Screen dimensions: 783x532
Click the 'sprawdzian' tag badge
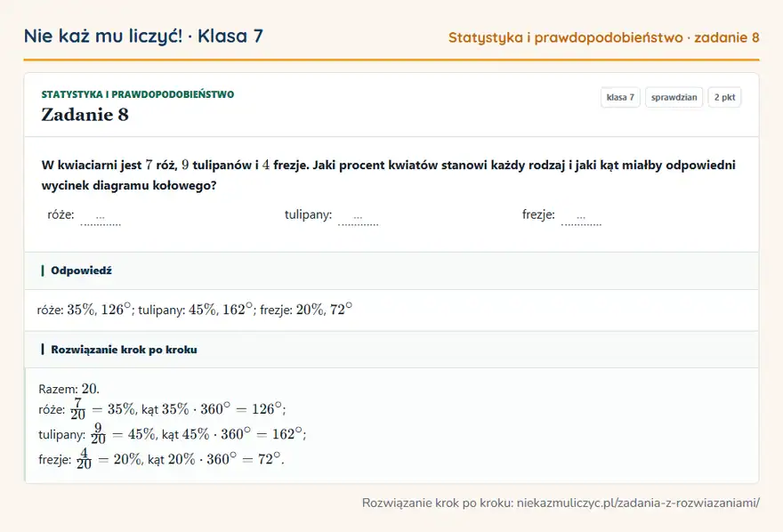click(x=674, y=97)
